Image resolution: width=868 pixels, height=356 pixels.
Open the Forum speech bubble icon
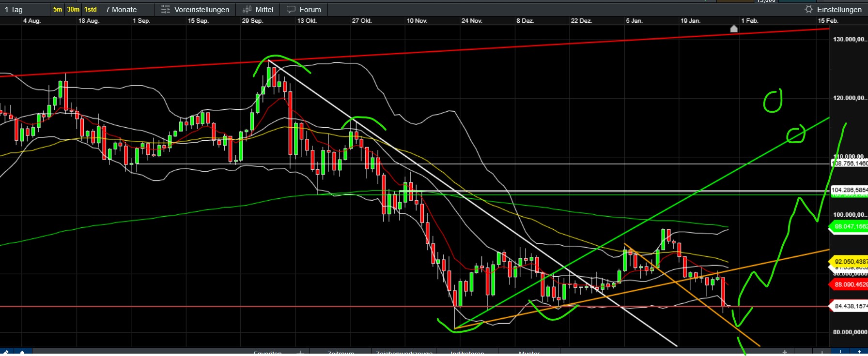point(291,9)
